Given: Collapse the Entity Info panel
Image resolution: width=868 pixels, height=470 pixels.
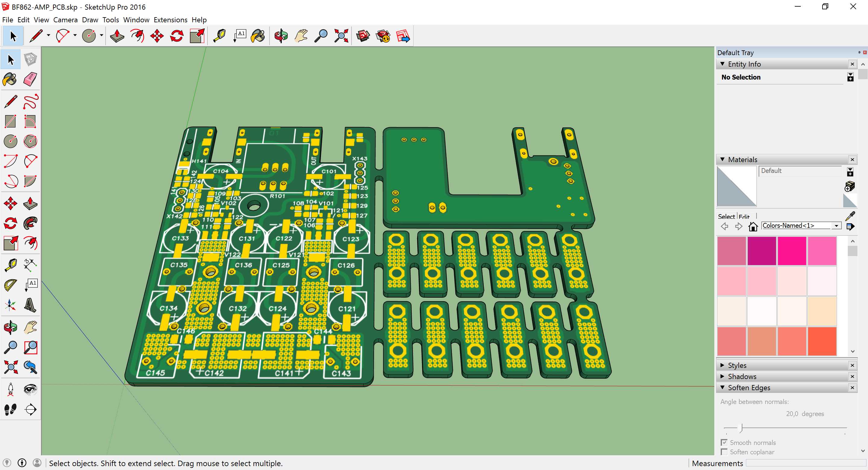Looking at the screenshot, I should coord(723,64).
